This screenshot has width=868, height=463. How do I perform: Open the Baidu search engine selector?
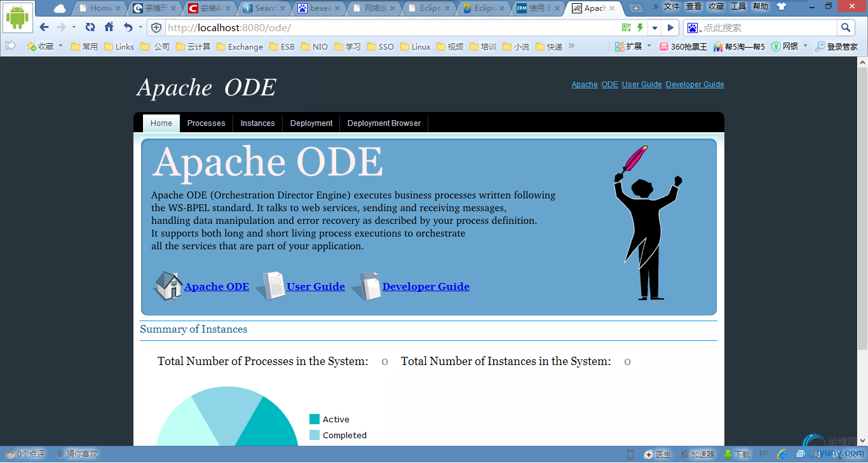click(x=694, y=28)
